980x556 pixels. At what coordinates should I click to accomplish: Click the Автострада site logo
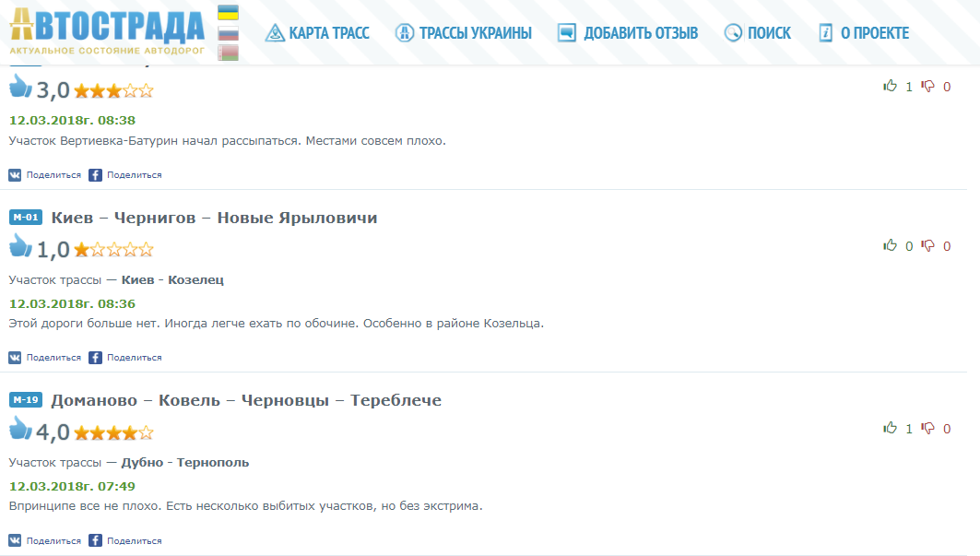106,32
